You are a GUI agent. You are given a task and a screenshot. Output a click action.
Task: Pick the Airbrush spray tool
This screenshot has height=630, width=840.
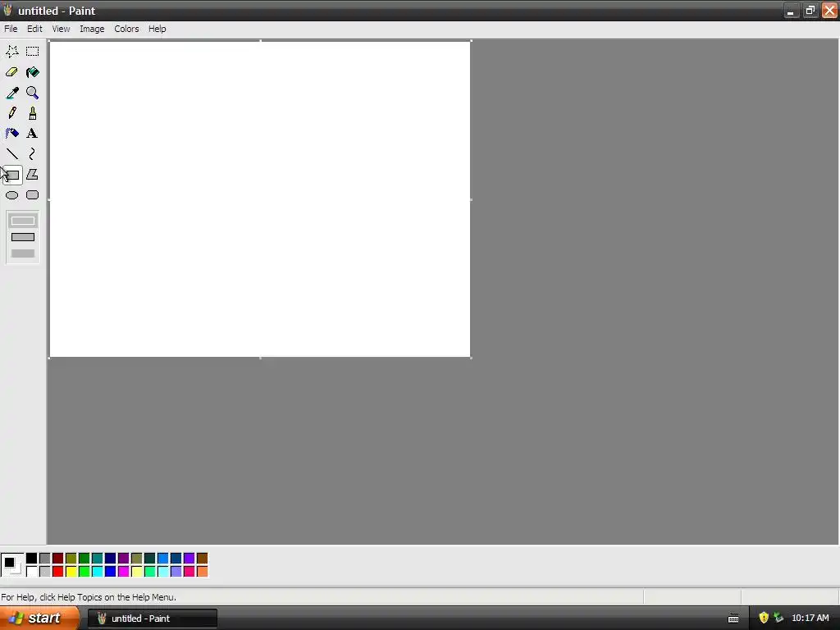[11, 134]
